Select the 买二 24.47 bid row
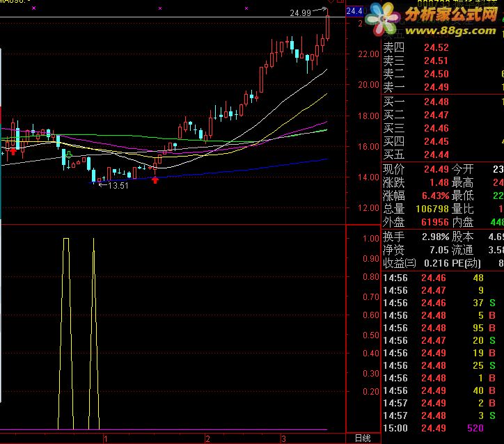Image resolution: width=504 pixels, height=444 pixels. [443, 115]
